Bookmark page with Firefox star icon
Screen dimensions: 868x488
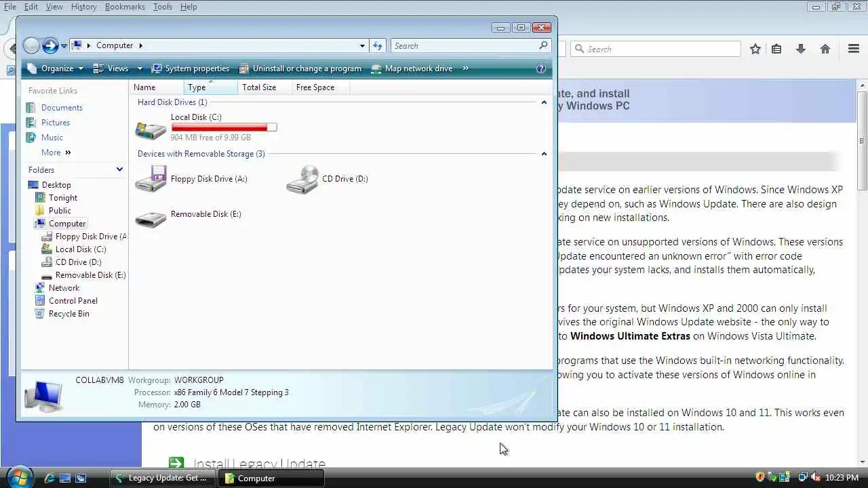tap(755, 49)
